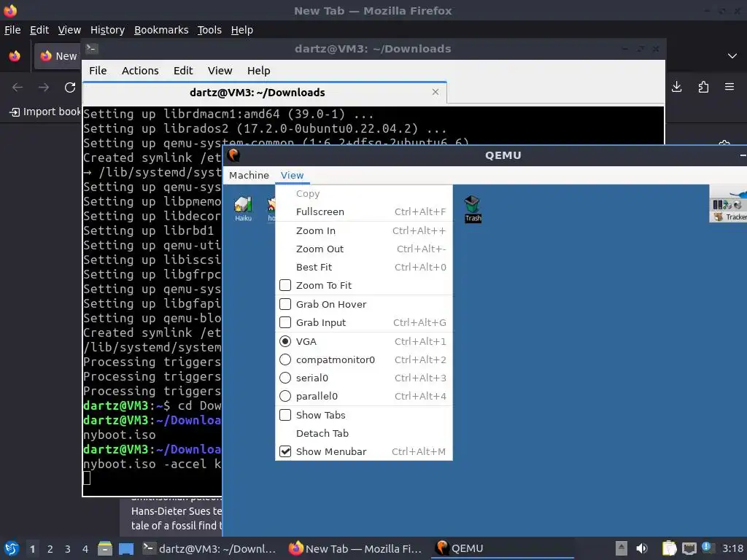Viewport: 747px width, 560px height.
Task: Click the Firefox View icon
Action: point(15,56)
